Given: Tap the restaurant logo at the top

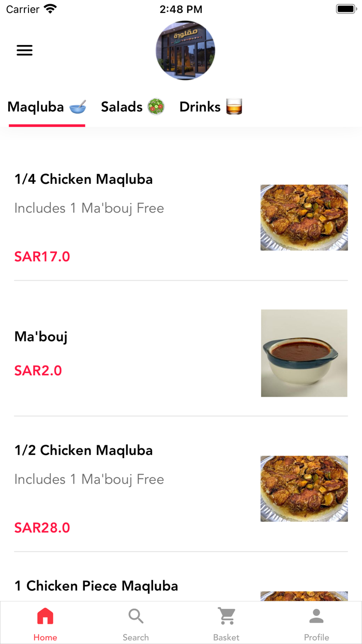Looking at the screenshot, I should (x=185, y=50).
